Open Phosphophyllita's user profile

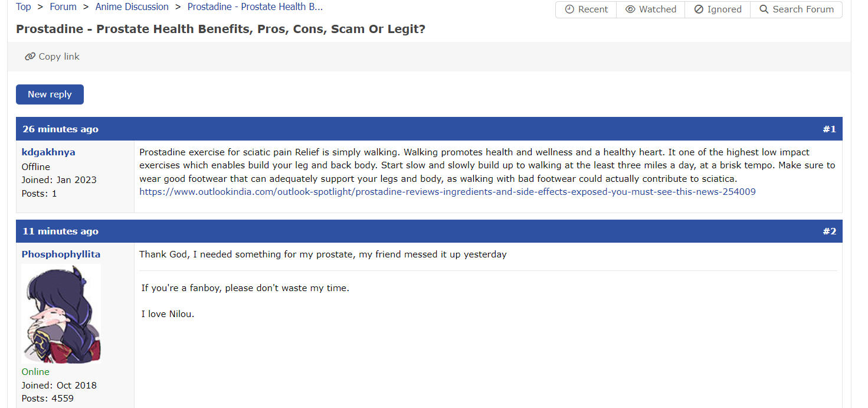[x=61, y=254]
